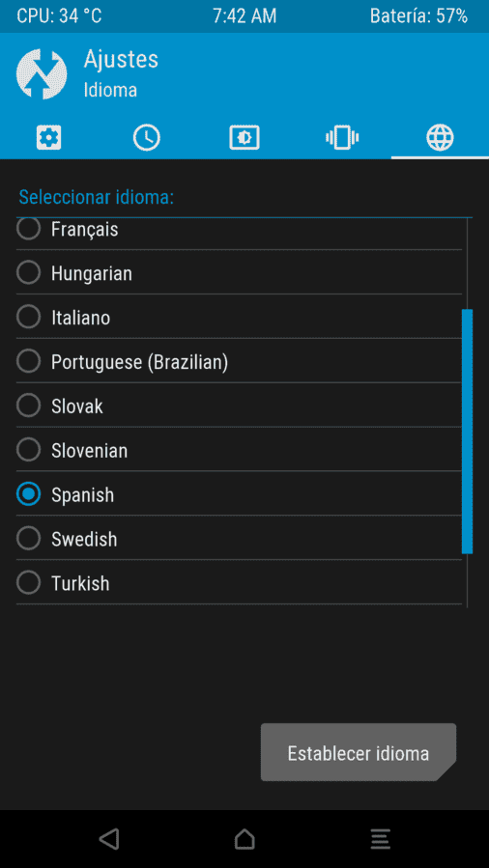
Task: Select Hungarian radio button
Action: [x=239, y=272]
